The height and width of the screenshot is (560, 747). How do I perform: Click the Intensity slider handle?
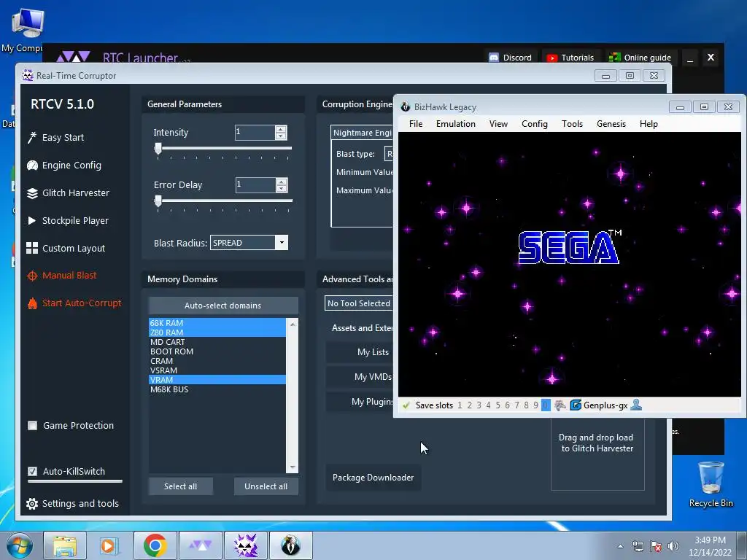pyautogui.click(x=158, y=148)
